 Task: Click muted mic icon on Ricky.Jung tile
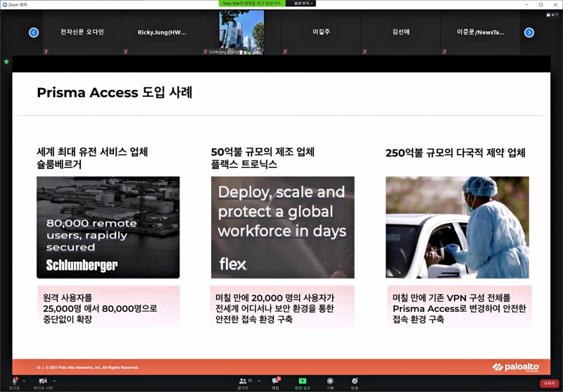126,51
